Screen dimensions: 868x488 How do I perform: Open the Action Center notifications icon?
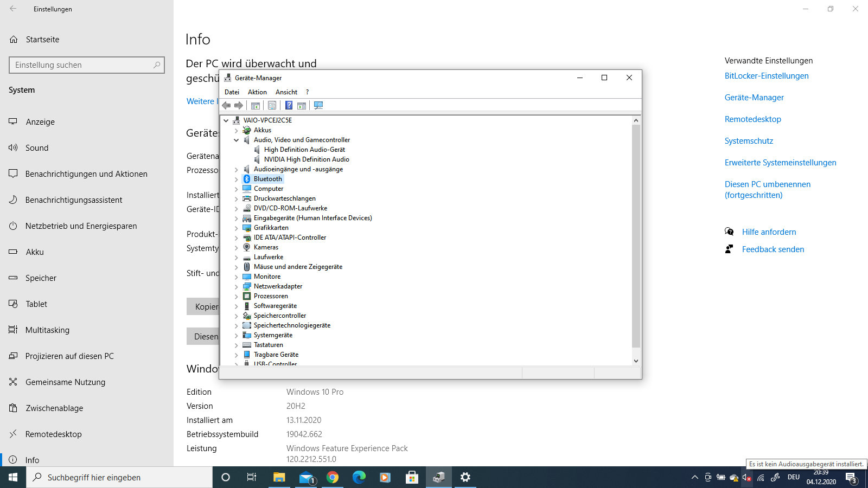click(851, 478)
